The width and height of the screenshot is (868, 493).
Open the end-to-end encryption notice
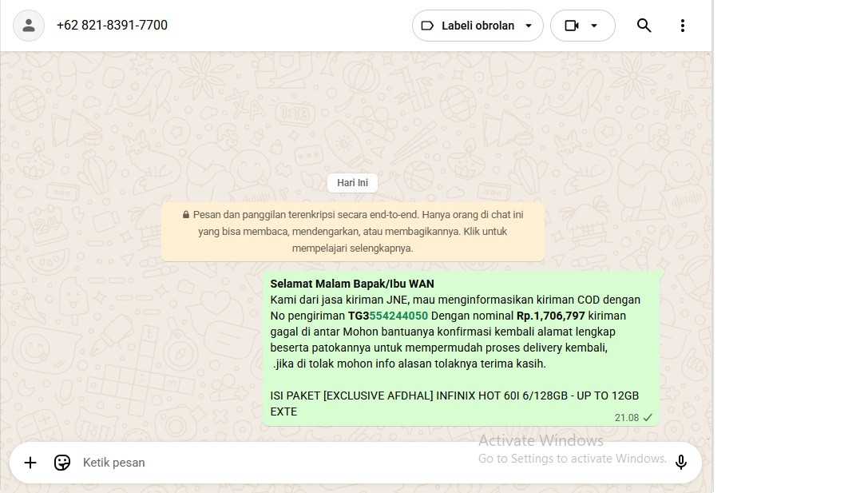click(353, 232)
